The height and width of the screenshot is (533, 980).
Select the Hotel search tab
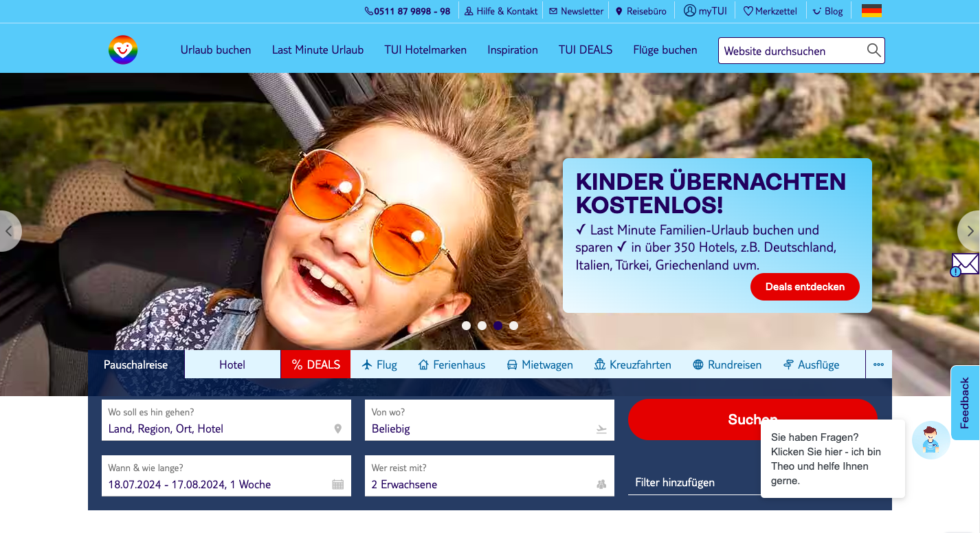coord(232,365)
